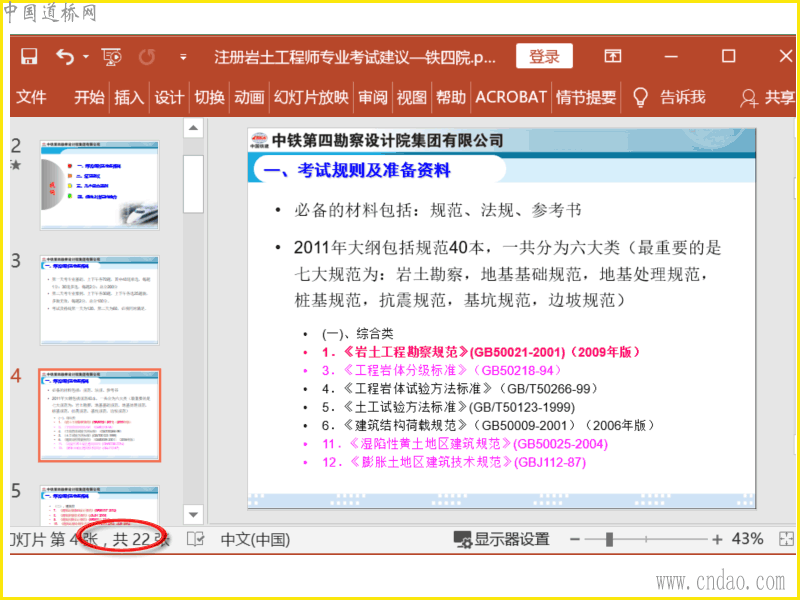The image size is (800, 600).
Task: Click the line 4.《工程岩体试验方法标准》
Action: (460, 389)
